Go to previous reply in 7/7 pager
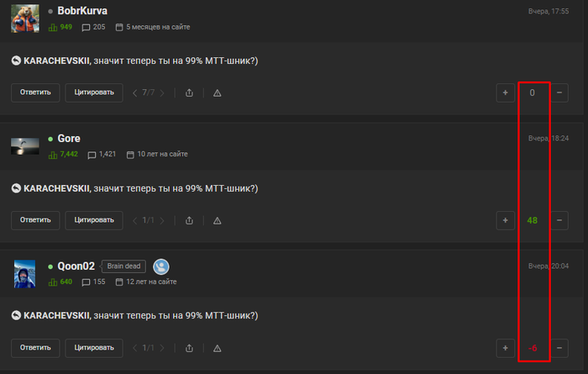 [x=135, y=92]
